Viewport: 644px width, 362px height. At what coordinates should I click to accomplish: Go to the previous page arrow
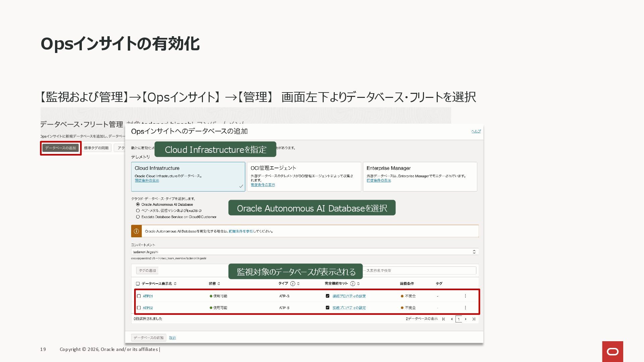451,319
